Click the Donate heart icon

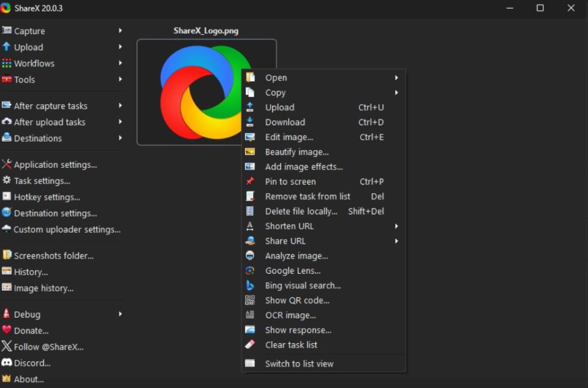[x=6, y=330]
